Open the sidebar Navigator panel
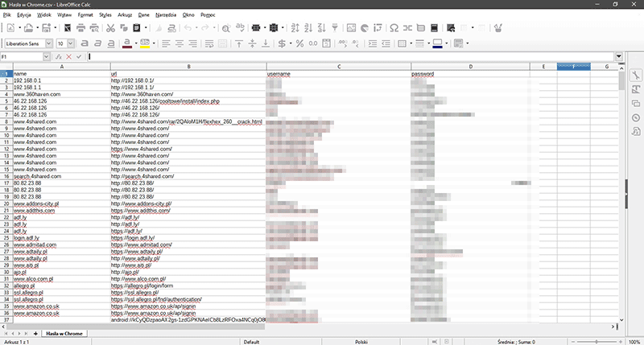The height and width of the screenshot is (345, 644). (x=636, y=117)
